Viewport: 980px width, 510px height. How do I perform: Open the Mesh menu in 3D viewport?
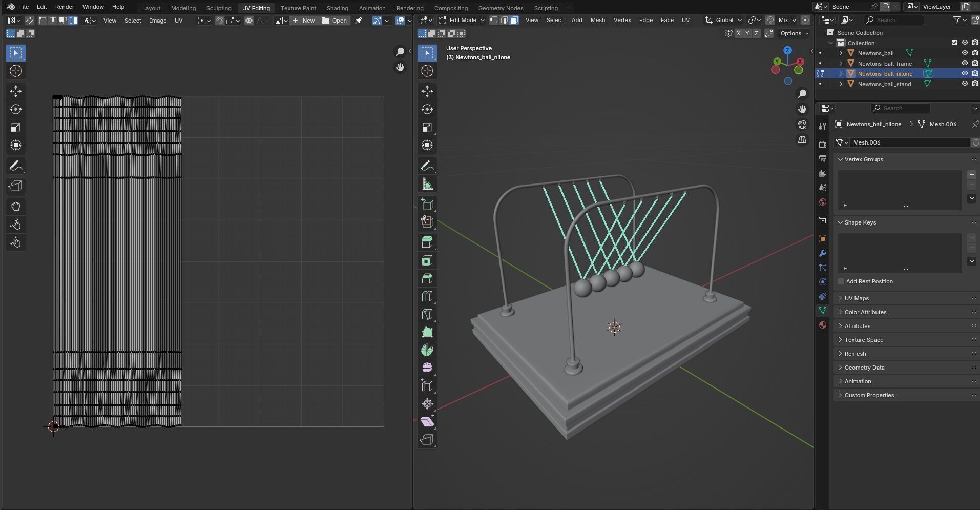click(598, 20)
